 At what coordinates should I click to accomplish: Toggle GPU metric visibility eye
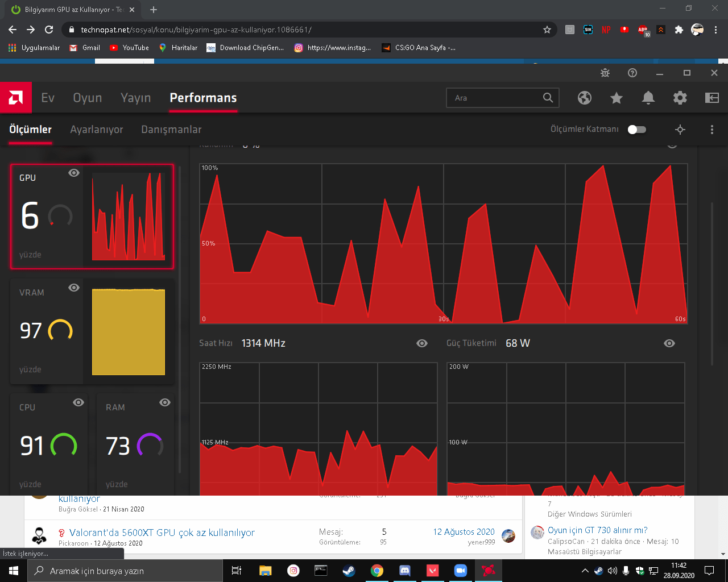pyautogui.click(x=74, y=173)
